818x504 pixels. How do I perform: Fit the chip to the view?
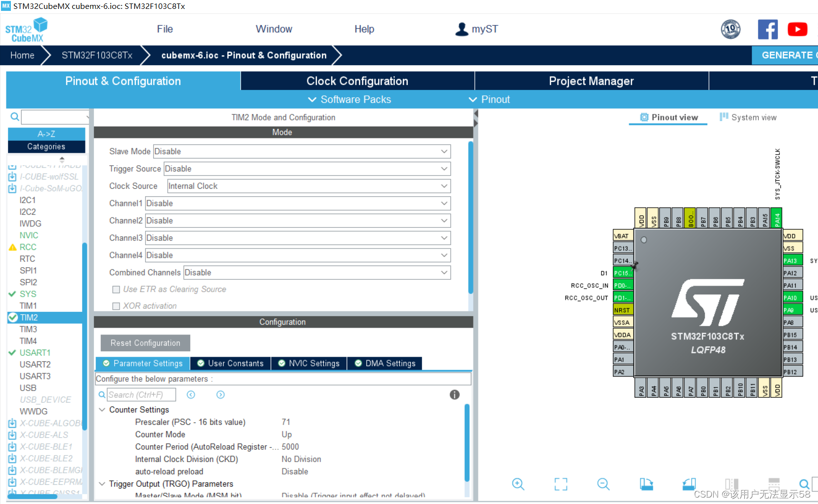click(560, 484)
